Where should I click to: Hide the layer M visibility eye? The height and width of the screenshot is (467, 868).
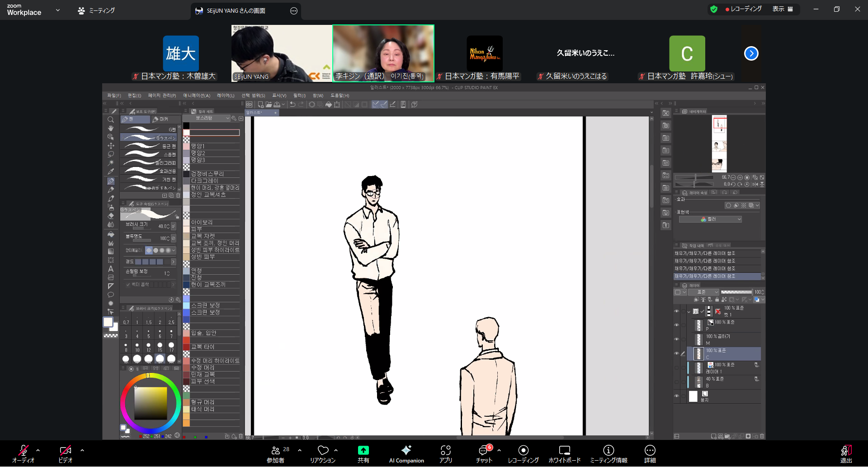point(677,339)
